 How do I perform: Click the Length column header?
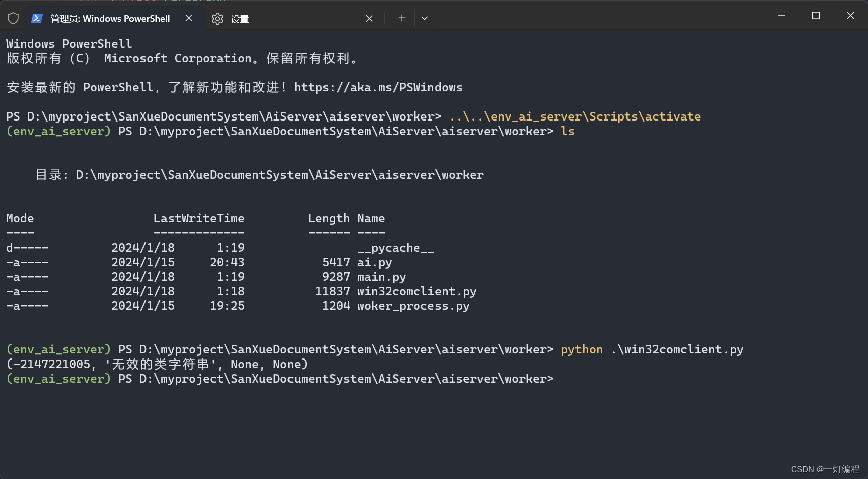pos(329,218)
